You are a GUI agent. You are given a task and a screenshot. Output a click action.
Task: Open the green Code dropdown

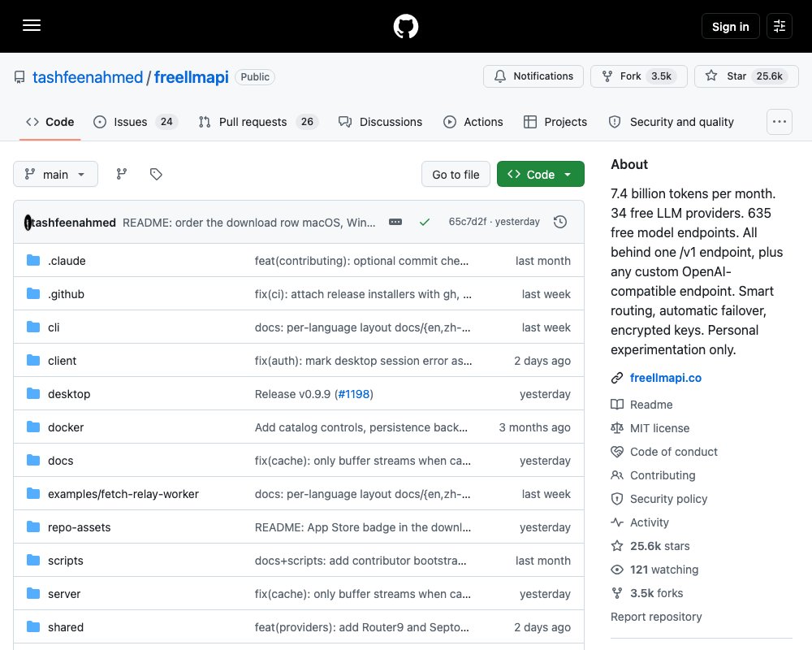tap(540, 175)
